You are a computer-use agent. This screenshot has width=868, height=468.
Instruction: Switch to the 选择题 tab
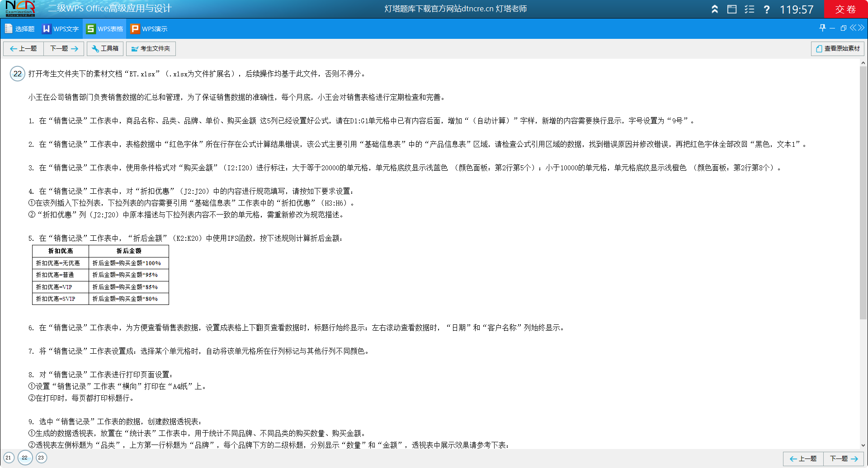pyautogui.click(x=19, y=29)
